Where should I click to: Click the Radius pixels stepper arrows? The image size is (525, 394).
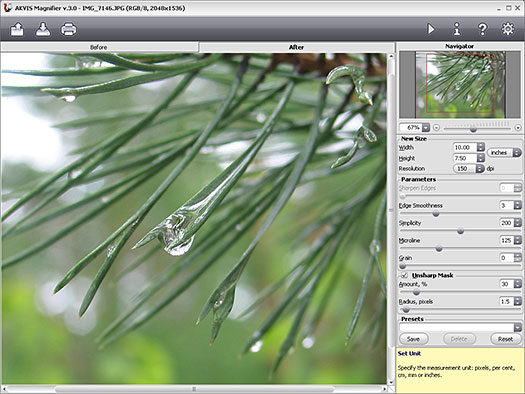click(518, 302)
